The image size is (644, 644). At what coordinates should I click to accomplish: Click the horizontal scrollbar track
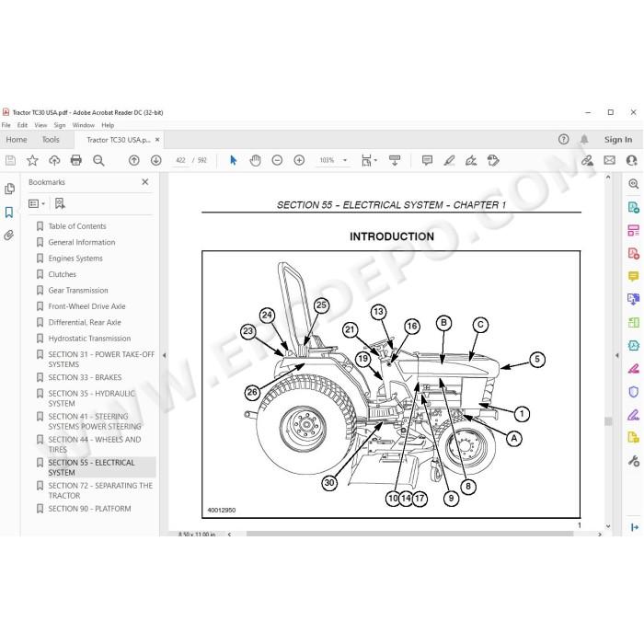pyautogui.click(x=415, y=534)
